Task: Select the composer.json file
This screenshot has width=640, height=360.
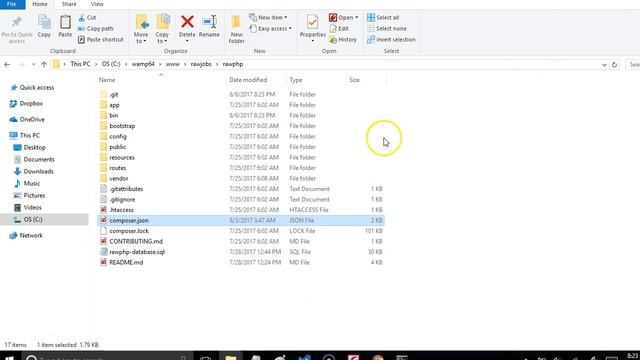Action: click(241, 220)
